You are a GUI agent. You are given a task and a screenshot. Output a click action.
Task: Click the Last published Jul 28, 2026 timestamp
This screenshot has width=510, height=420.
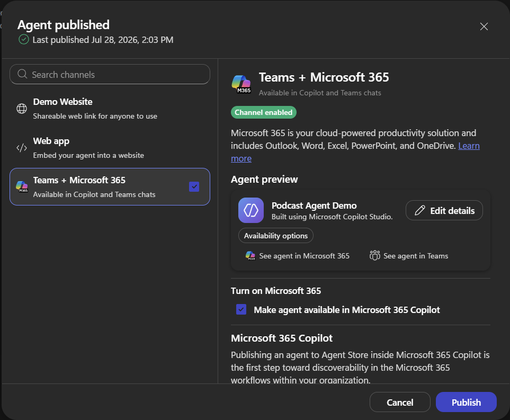click(103, 40)
